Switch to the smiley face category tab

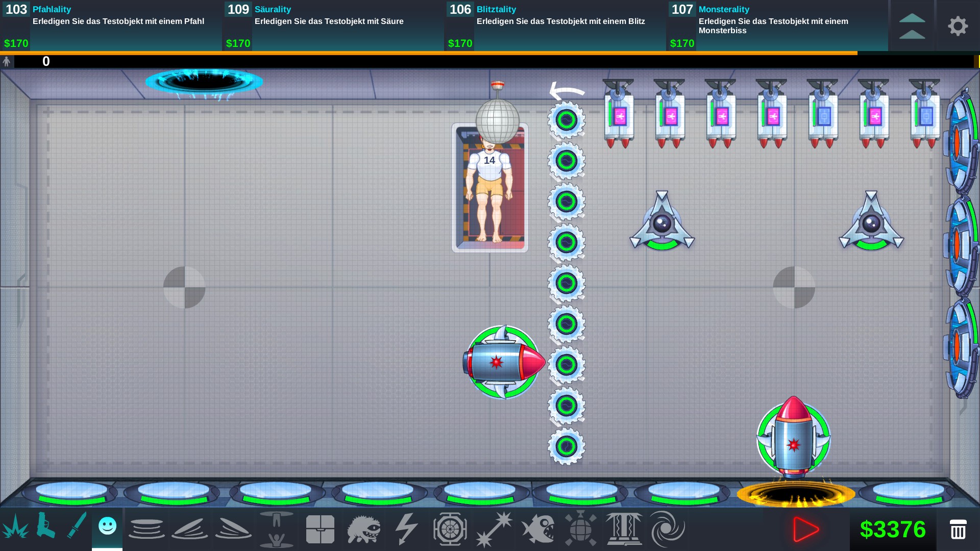[x=107, y=527]
